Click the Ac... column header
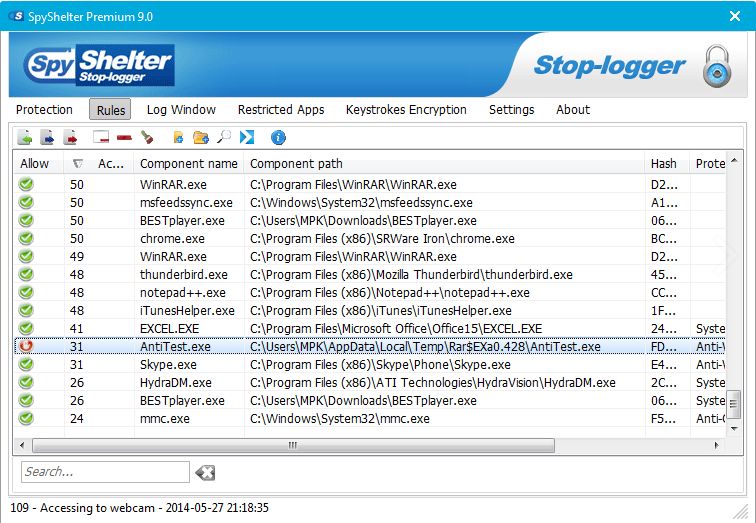Image resolution: width=756 pixels, height=523 pixels. (x=113, y=164)
